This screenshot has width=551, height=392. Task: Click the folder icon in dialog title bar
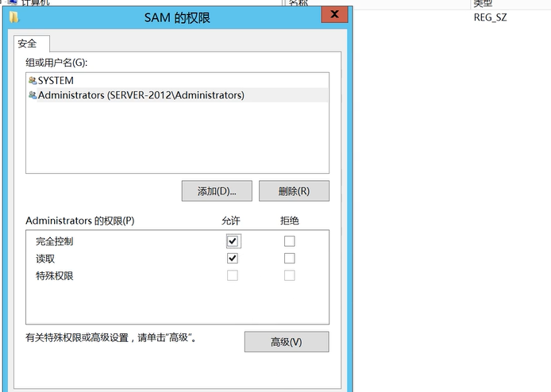(x=14, y=17)
